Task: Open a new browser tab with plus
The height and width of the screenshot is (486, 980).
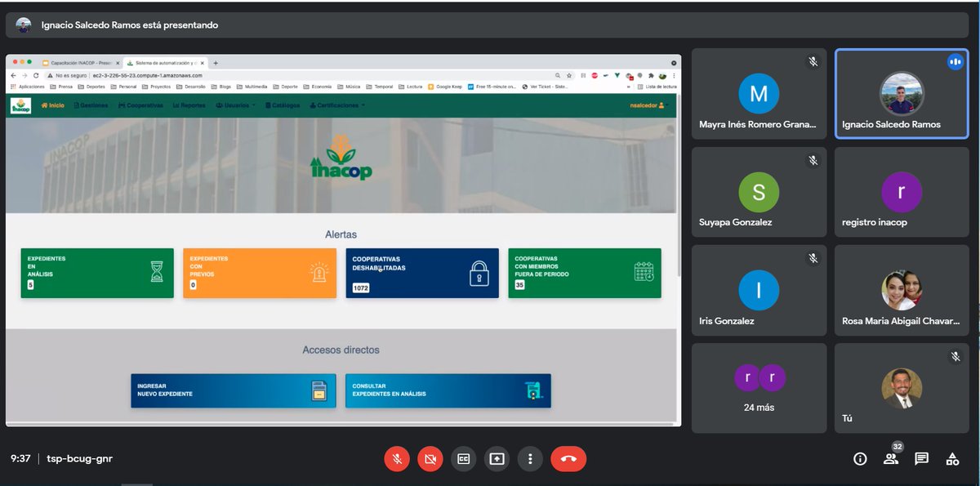Action: pos(216,63)
